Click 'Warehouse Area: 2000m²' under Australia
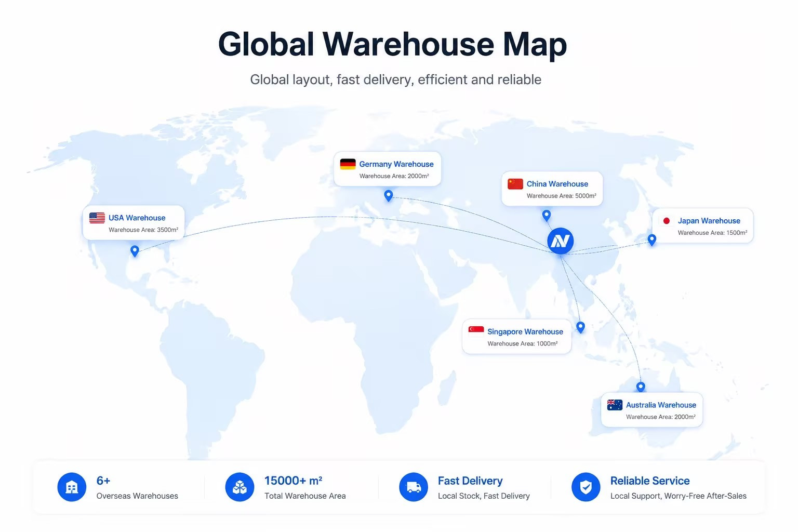The height and width of the screenshot is (532, 798). (x=660, y=417)
